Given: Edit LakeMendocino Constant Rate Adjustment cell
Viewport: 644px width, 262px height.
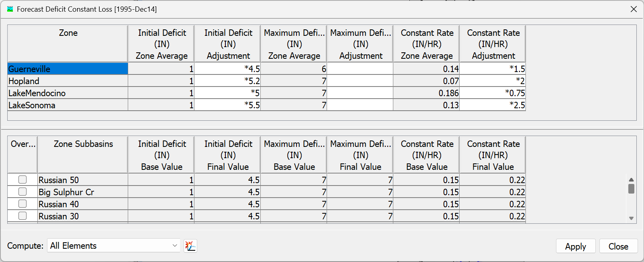Looking at the screenshot, I should pos(493,93).
